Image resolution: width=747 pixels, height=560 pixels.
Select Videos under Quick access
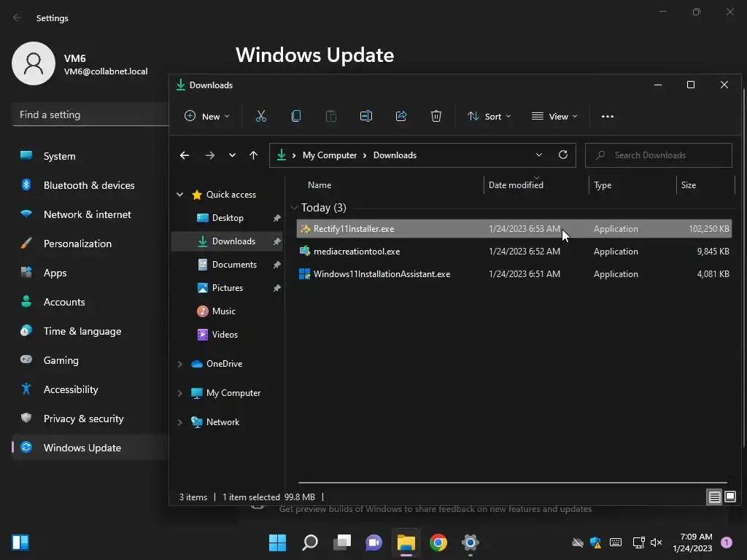click(x=228, y=334)
